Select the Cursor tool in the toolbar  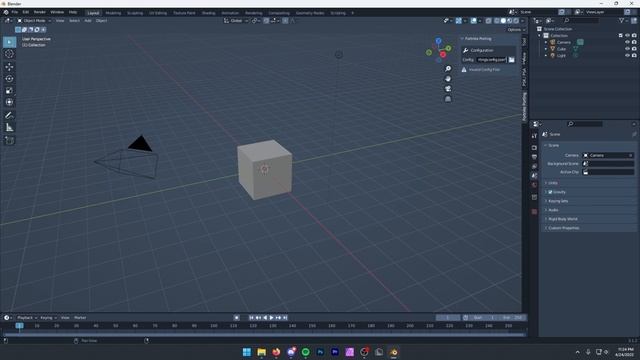[x=9, y=54]
